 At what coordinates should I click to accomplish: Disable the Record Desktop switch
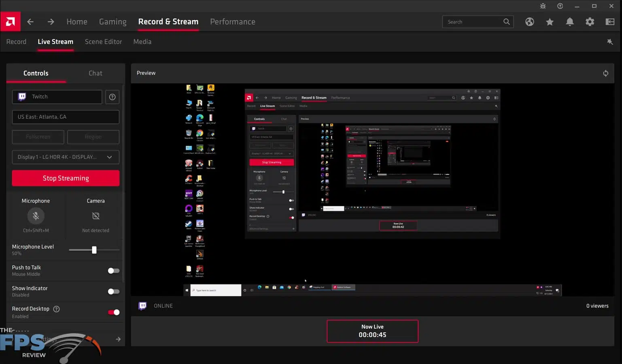click(114, 312)
